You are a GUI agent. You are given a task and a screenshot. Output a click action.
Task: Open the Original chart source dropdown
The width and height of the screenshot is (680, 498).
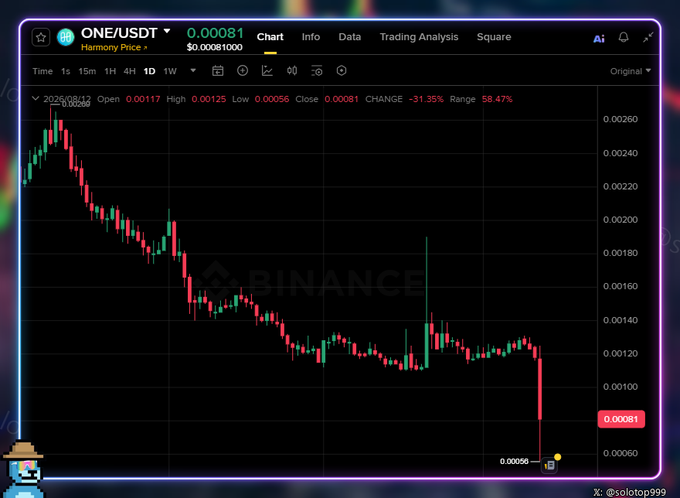coord(630,71)
